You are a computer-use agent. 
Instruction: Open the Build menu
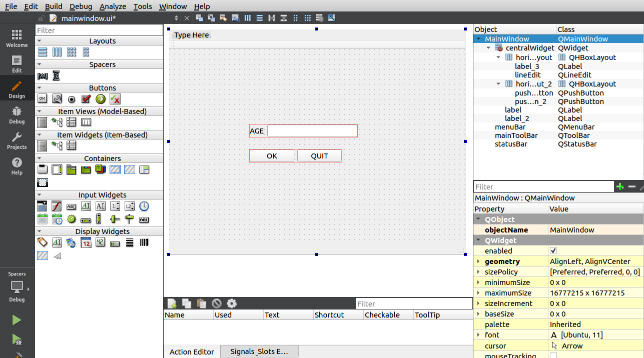[54, 6]
